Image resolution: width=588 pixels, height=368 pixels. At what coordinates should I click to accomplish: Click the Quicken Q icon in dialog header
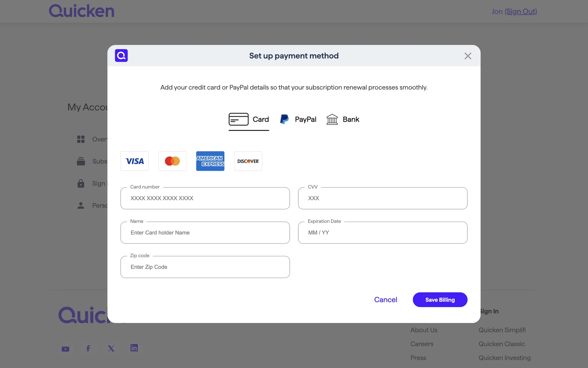[121, 56]
